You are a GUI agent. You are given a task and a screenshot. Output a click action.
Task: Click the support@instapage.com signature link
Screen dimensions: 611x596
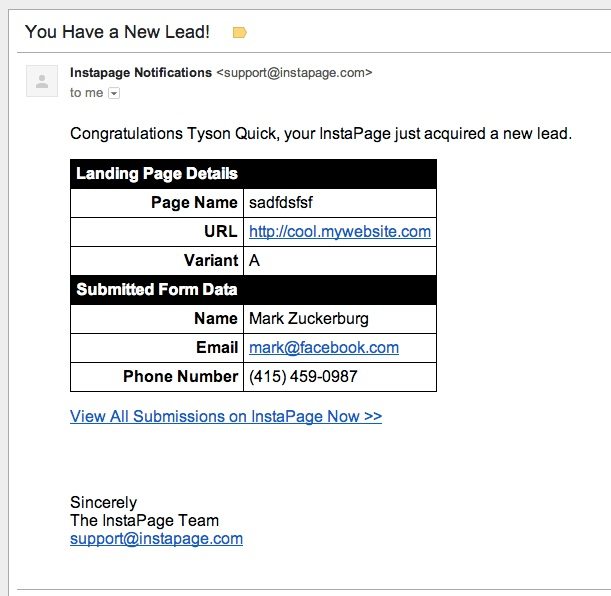[156, 539]
